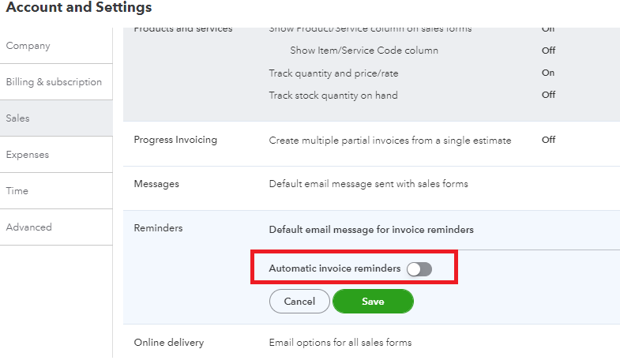Click Track stock quantity on hand setting
This screenshot has height=364, width=620.
click(x=333, y=95)
